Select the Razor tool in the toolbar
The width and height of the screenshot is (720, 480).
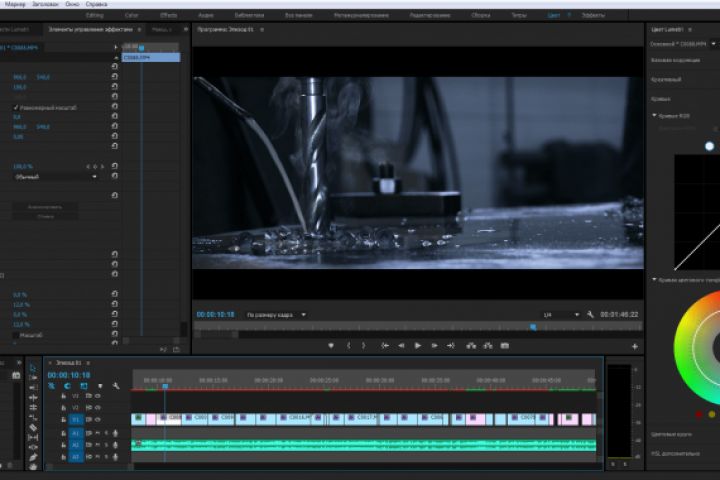coord(33,427)
